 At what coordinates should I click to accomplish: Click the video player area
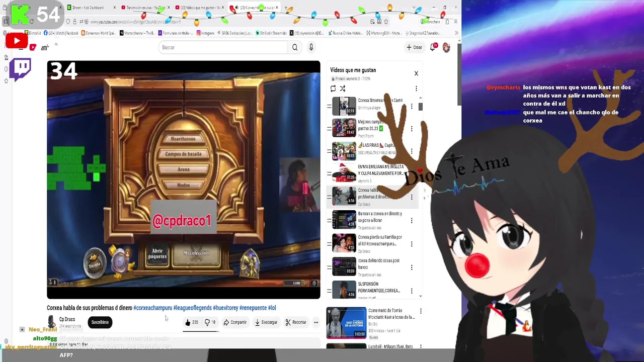click(x=184, y=180)
